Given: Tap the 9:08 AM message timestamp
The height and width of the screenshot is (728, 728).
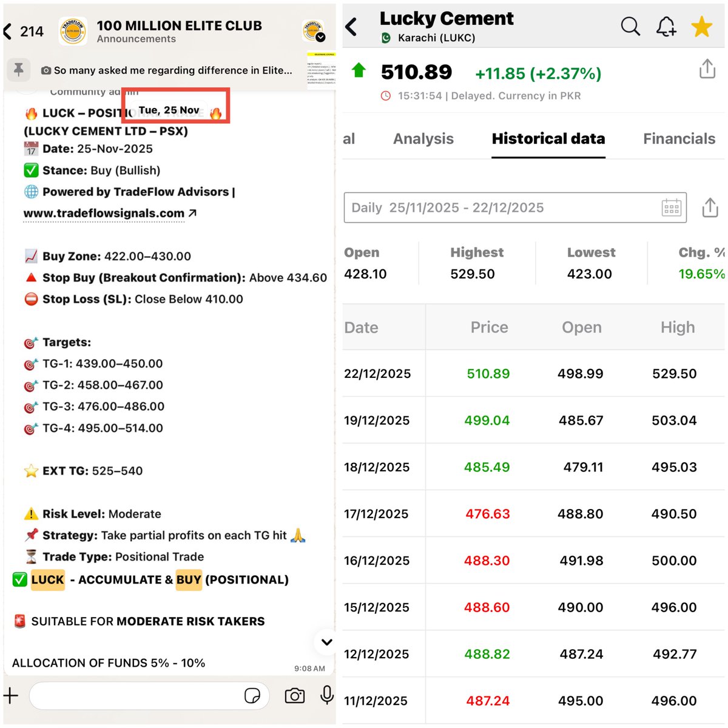Looking at the screenshot, I should [x=309, y=669].
